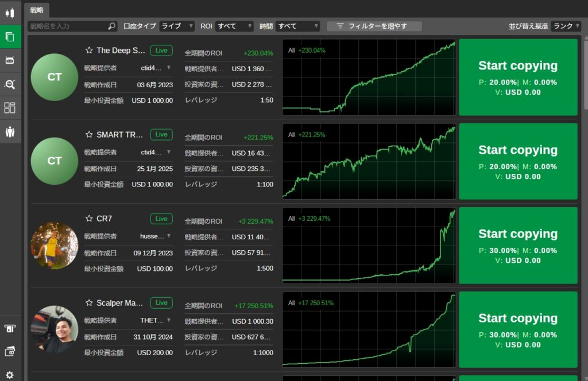The width and height of the screenshot is (588, 381).
Task: Click the Copy section icon in sidebar
Action: (10, 37)
